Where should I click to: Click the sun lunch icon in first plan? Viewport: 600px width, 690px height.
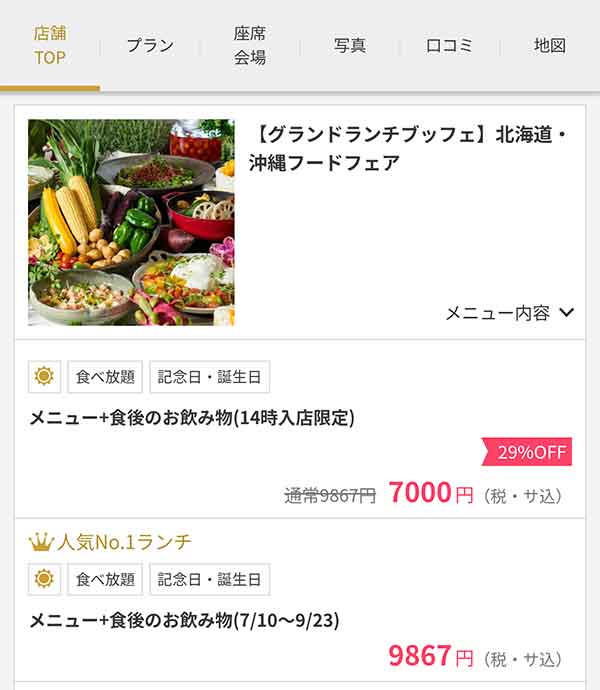coord(44,376)
